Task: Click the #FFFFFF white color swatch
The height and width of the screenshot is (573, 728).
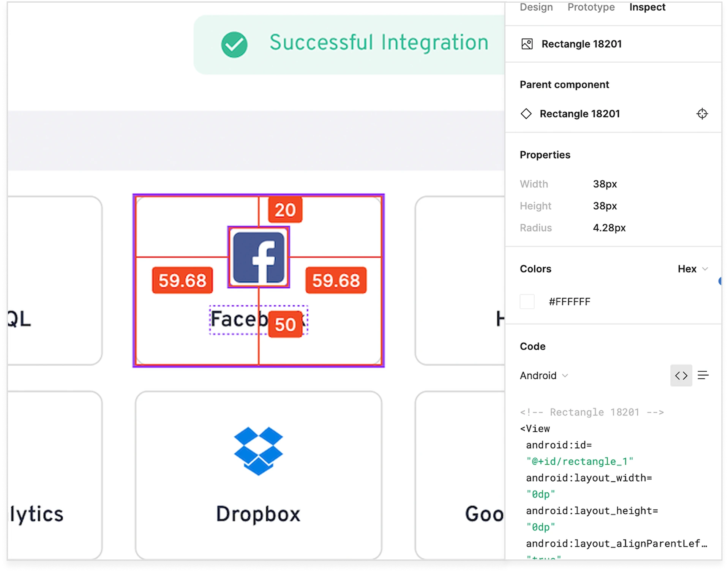Action: pyautogui.click(x=527, y=301)
